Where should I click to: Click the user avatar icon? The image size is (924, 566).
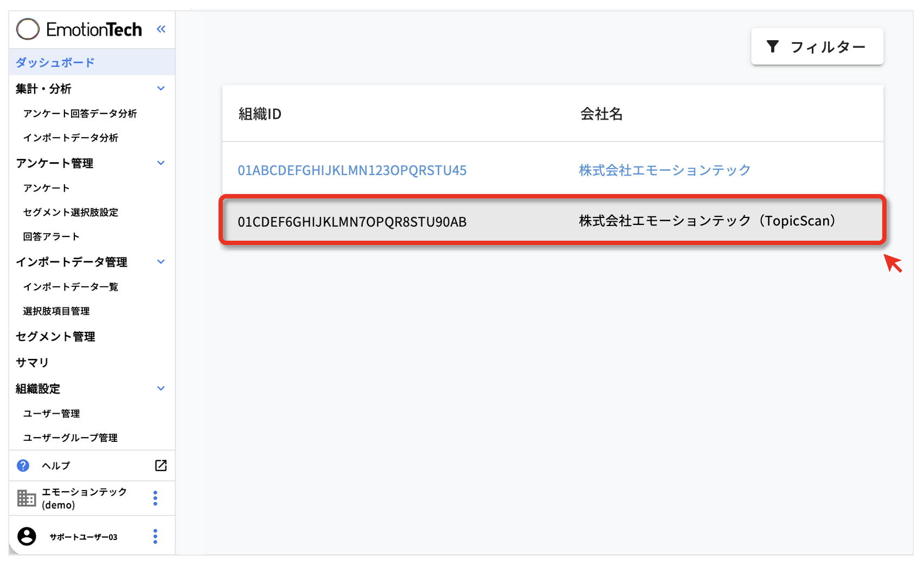tap(27, 537)
